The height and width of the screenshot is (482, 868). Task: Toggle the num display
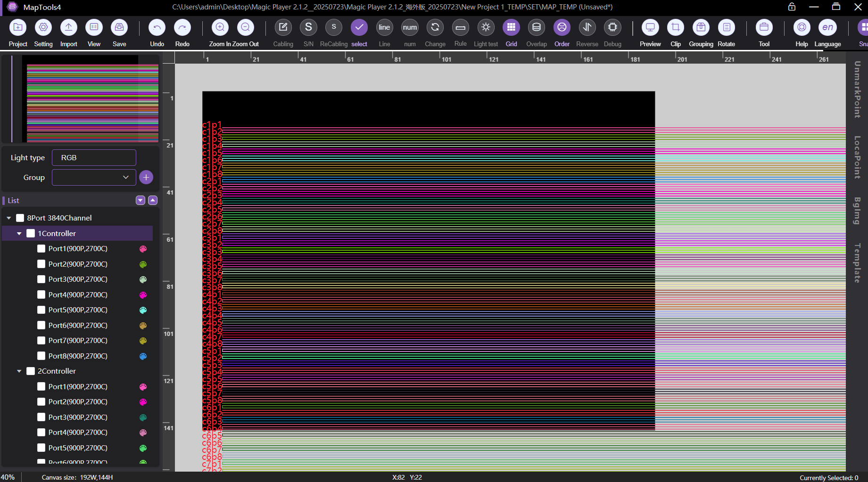click(410, 28)
